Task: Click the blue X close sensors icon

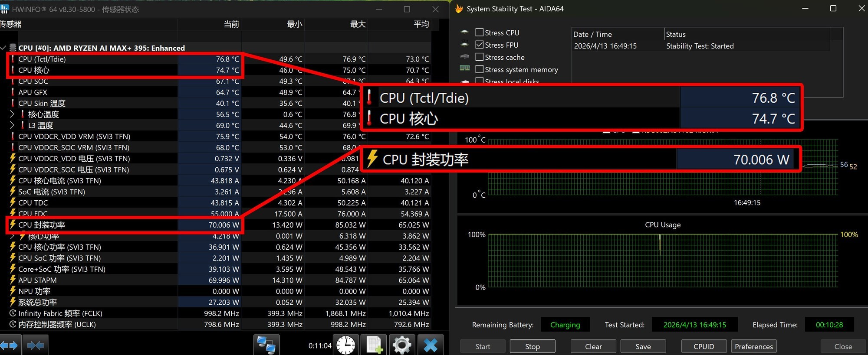Action: tap(430, 345)
